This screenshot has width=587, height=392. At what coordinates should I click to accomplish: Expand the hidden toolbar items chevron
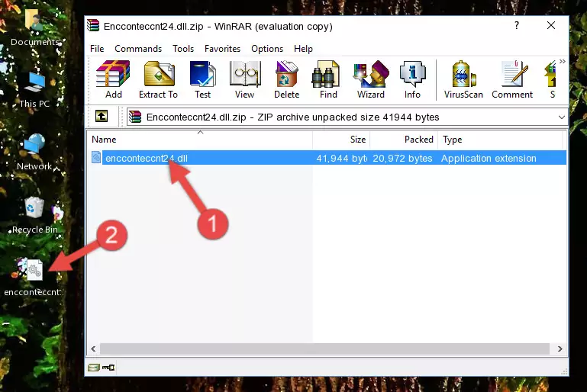[563, 61]
